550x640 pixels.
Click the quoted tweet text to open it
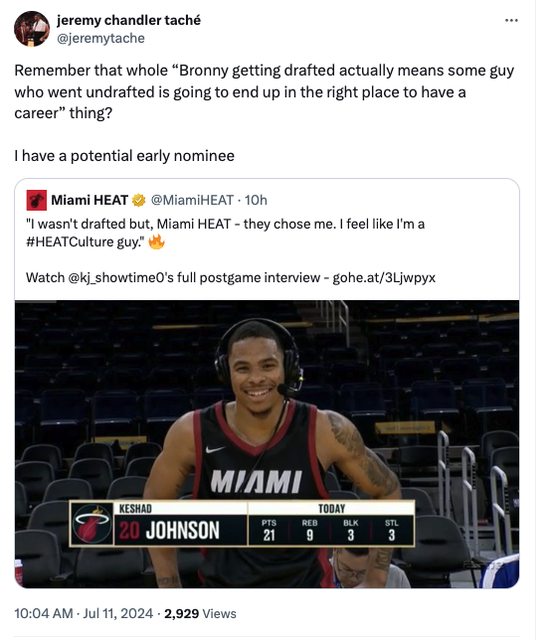point(225,233)
